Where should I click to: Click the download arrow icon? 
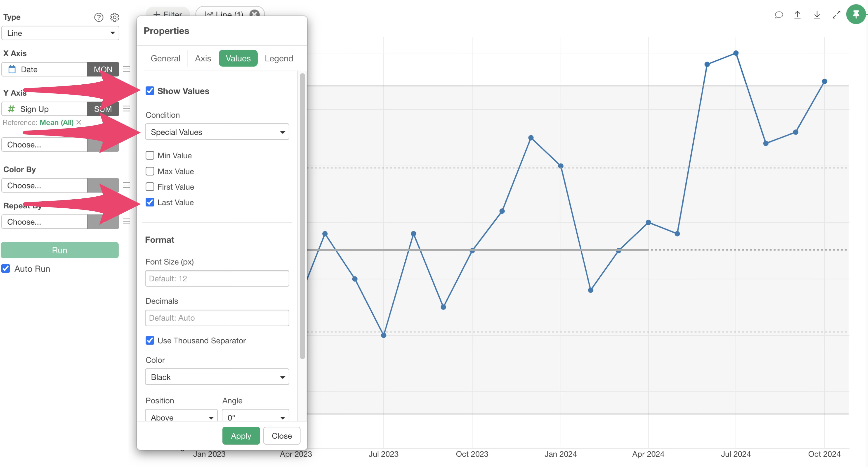(817, 15)
